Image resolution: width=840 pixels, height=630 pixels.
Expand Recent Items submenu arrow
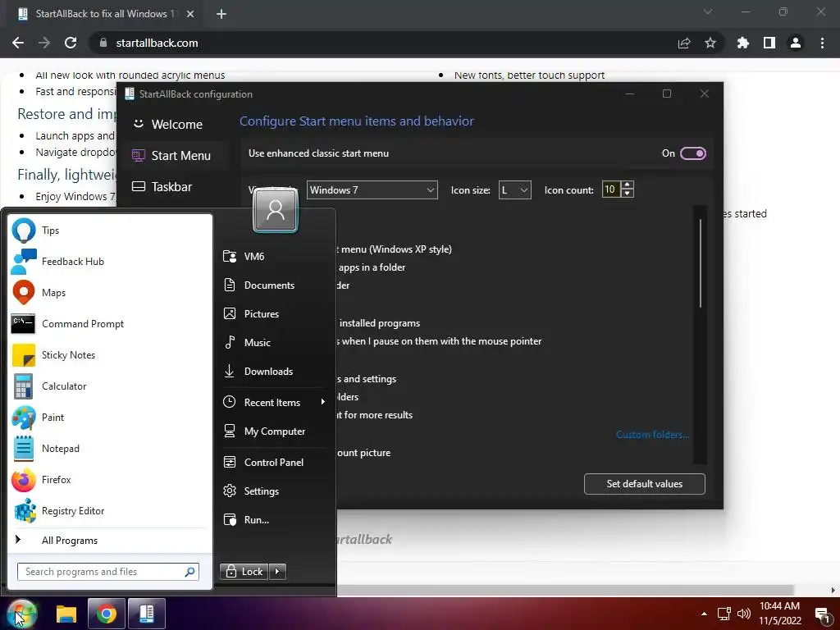(322, 402)
